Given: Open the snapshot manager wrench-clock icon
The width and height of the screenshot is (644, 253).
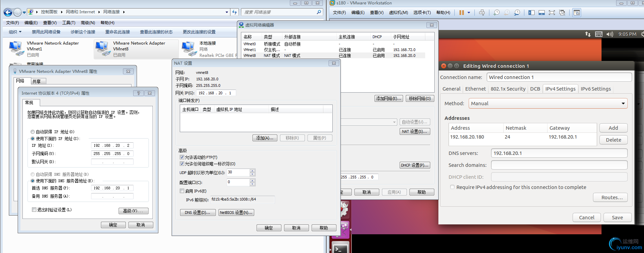Looking at the screenshot, I should click(x=517, y=13).
